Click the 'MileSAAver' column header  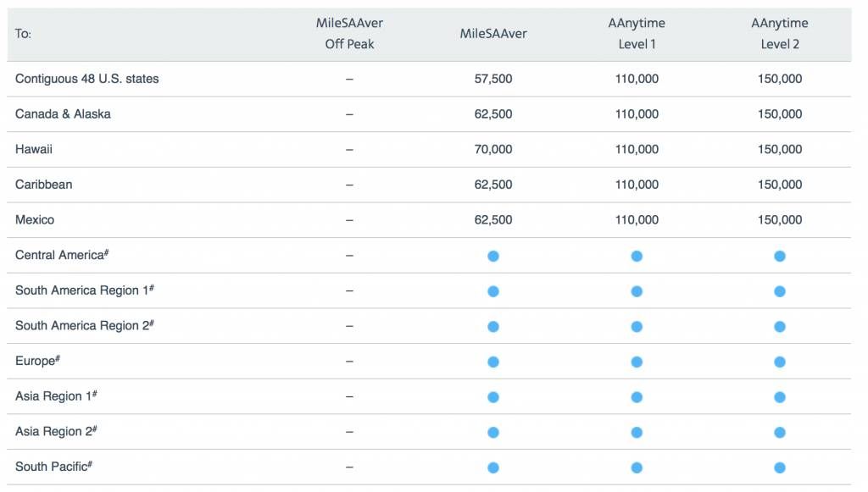tap(493, 34)
